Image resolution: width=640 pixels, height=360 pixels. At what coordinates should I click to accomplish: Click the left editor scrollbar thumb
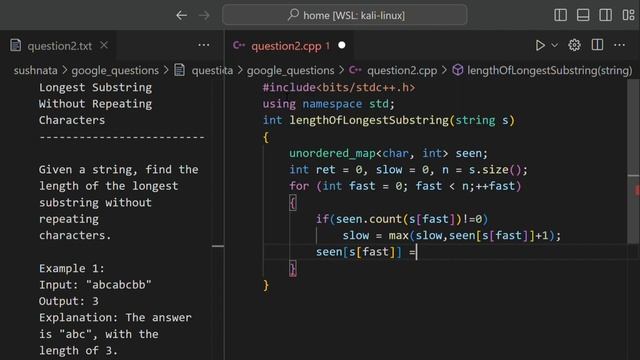click(x=218, y=246)
